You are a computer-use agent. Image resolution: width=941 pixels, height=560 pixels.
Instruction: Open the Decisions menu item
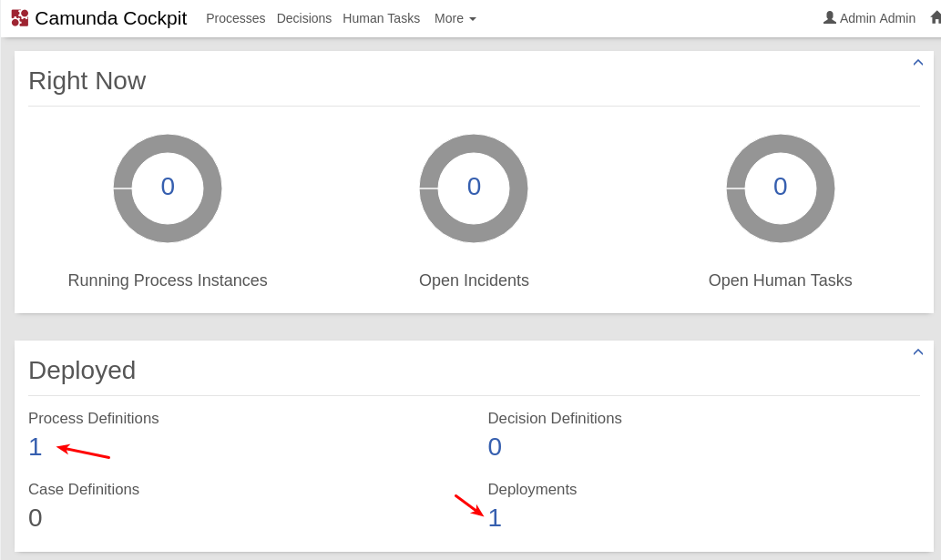click(x=303, y=18)
